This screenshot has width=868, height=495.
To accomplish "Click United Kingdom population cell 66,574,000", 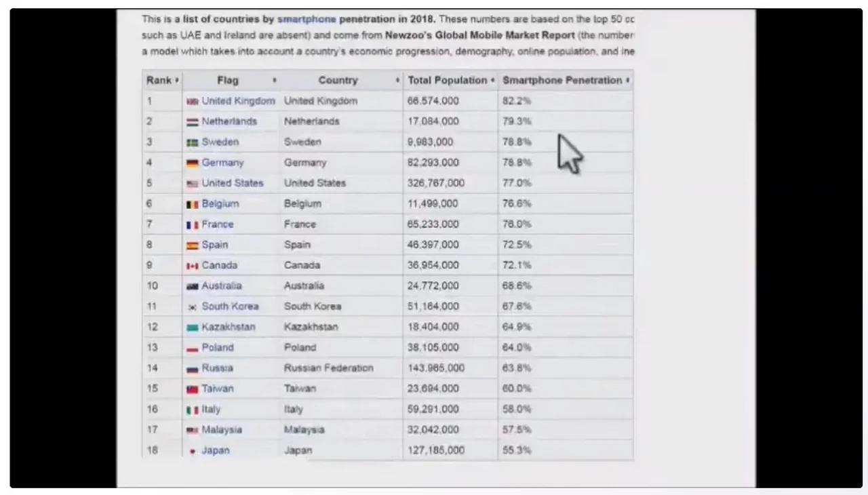I will click(x=433, y=101).
